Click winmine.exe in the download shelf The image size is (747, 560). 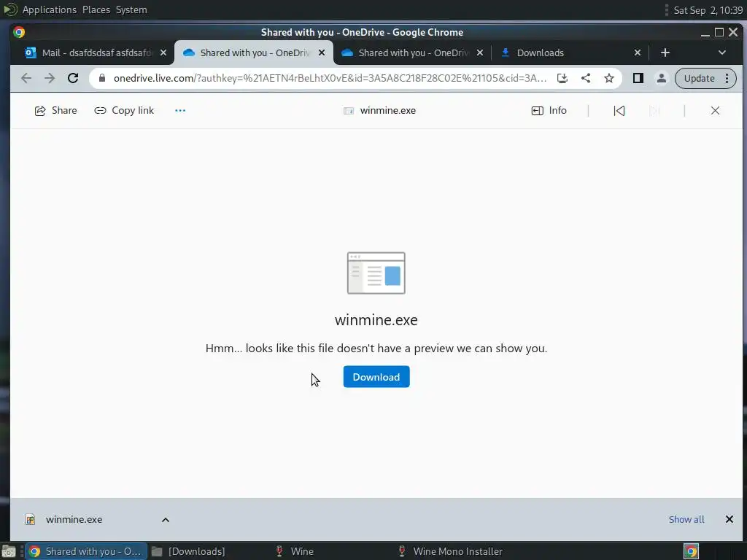pyautogui.click(x=74, y=519)
